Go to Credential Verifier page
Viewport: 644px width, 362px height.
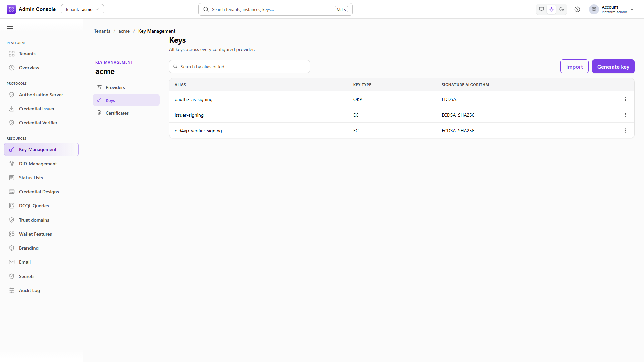coord(41,123)
